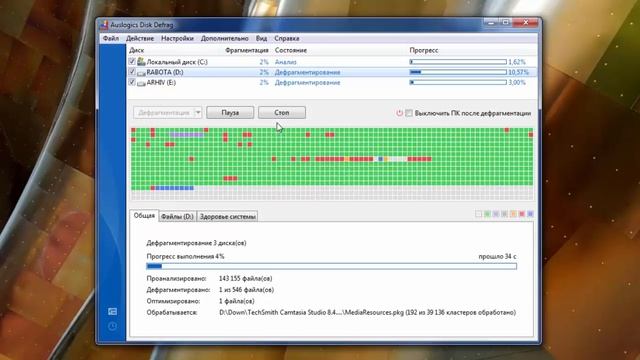
Task: Click the MediaResources.pkg file path line
Action: [x=367, y=313]
